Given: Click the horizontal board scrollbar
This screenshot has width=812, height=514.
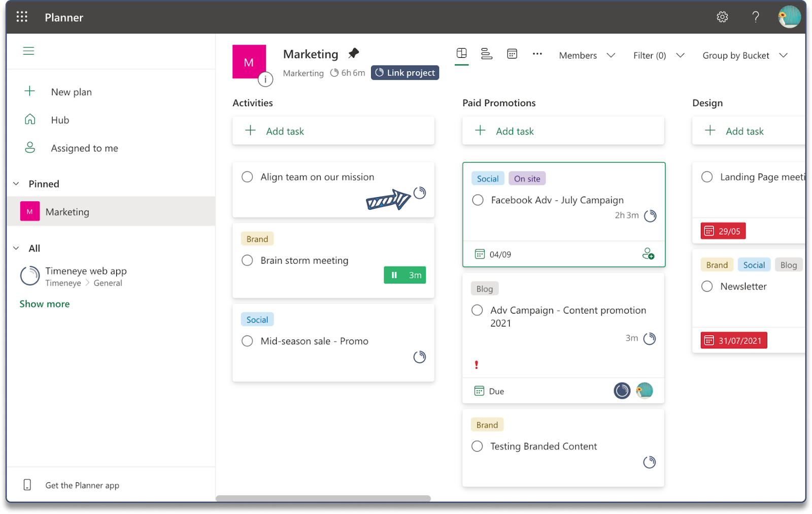Looking at the screenshot, I should pos(323,498).
